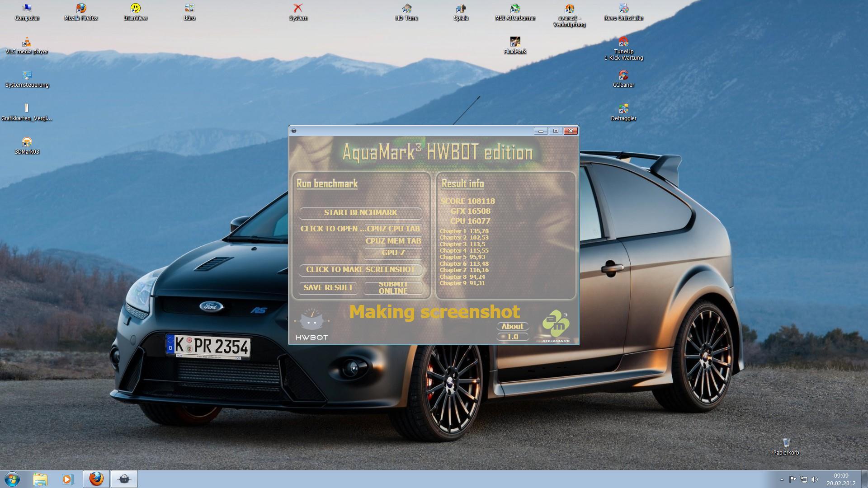This screenshot has height=488, width=868.
Task: Click the 1.0 version button
Action: 512,337
